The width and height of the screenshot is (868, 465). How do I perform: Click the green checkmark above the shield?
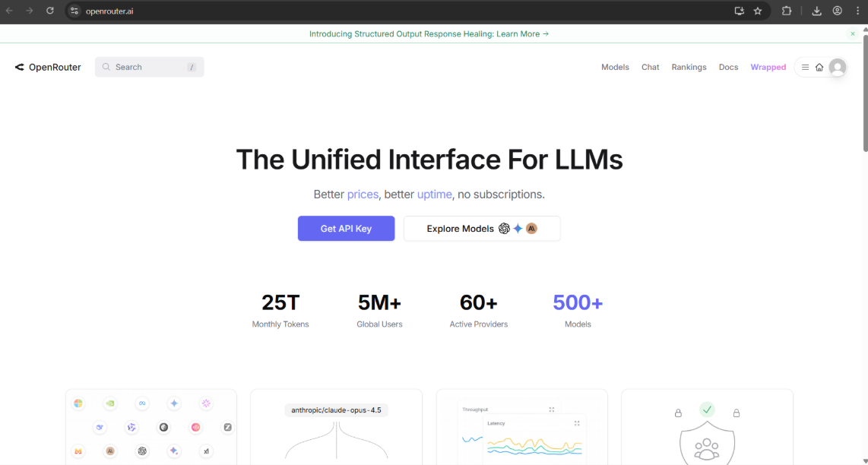(x=707, y=410)
